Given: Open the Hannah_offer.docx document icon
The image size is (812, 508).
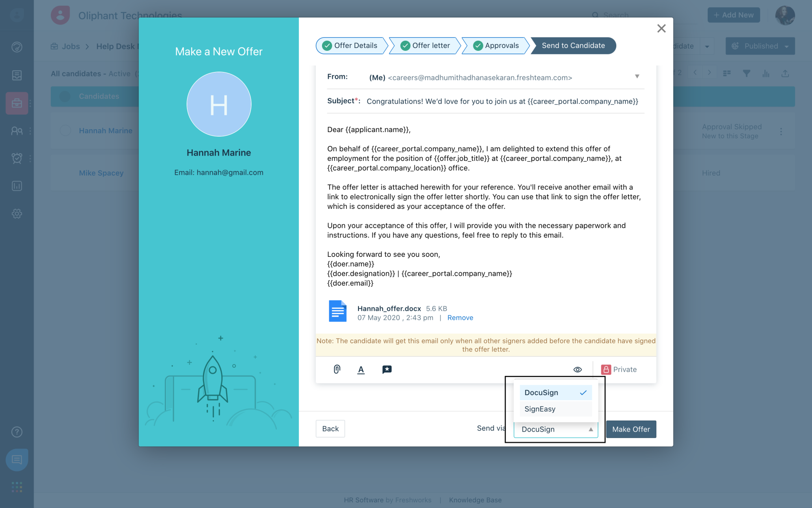Looking at the screenshot, I should [337, 311].
